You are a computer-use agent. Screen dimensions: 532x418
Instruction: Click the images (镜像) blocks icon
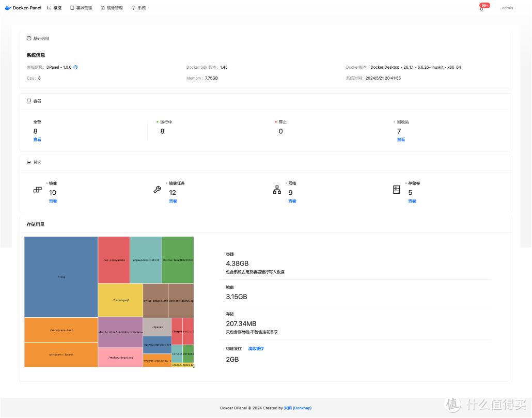pos(38,190)
